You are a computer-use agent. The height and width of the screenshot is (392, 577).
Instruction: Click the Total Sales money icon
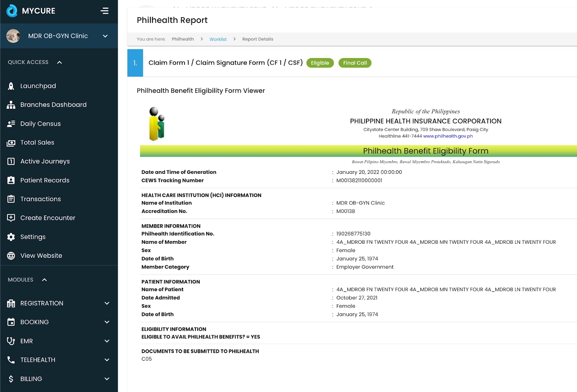tap(11, 142)
